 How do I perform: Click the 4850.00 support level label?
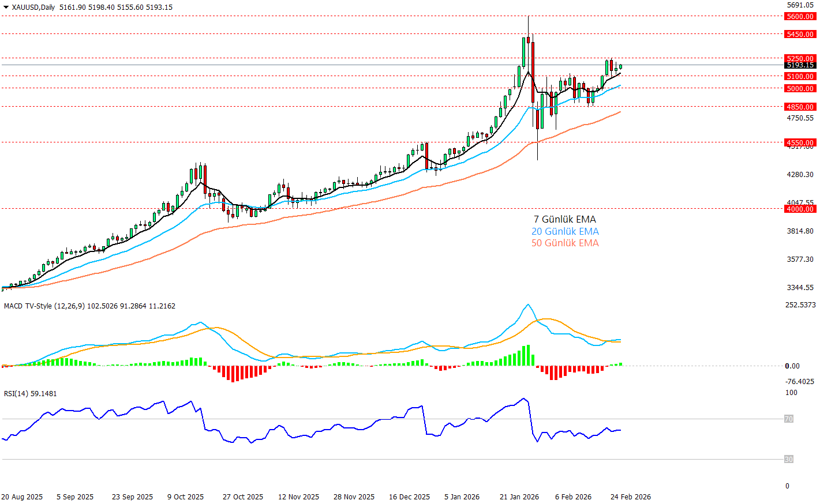point(800,107)
